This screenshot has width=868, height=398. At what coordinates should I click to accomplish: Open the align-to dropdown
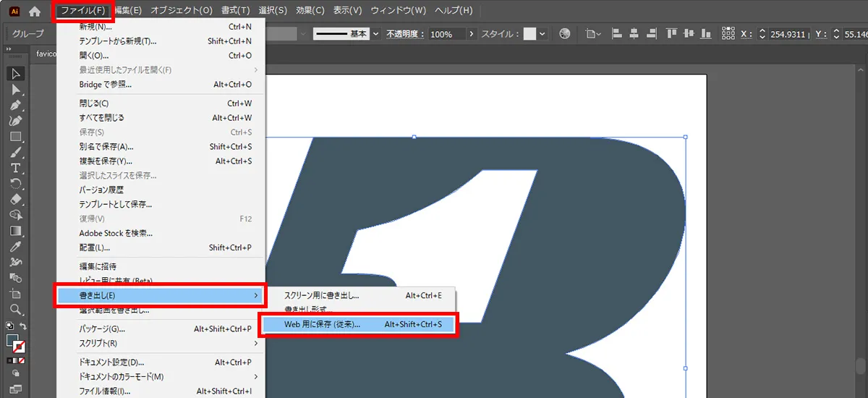pos(594,34)
